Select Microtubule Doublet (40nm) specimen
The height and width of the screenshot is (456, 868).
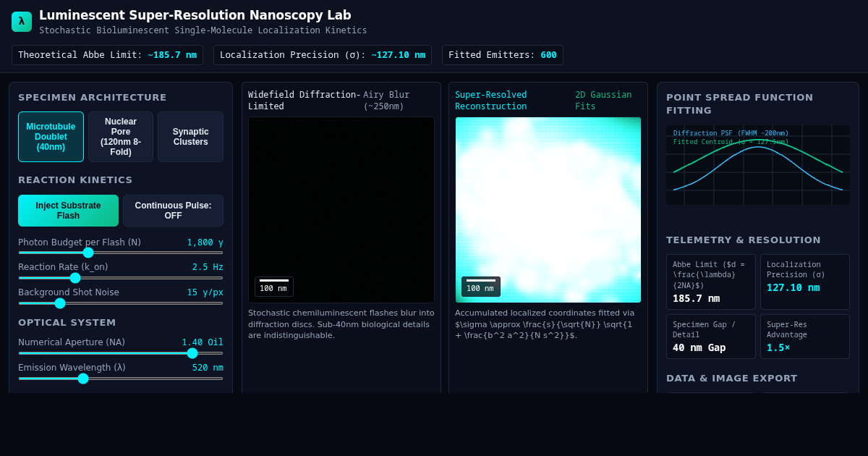point(51,137)
